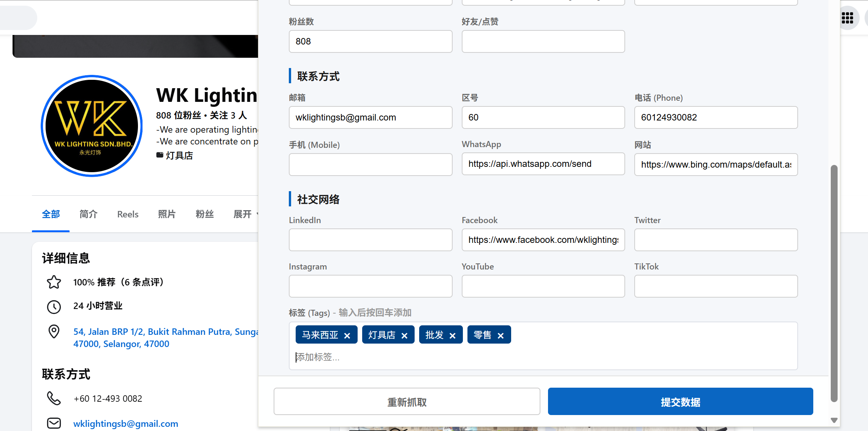Open the wklightingsb@gmail.com link
Viewport: 868px width, 431px height.
click(x=126, y=423)
